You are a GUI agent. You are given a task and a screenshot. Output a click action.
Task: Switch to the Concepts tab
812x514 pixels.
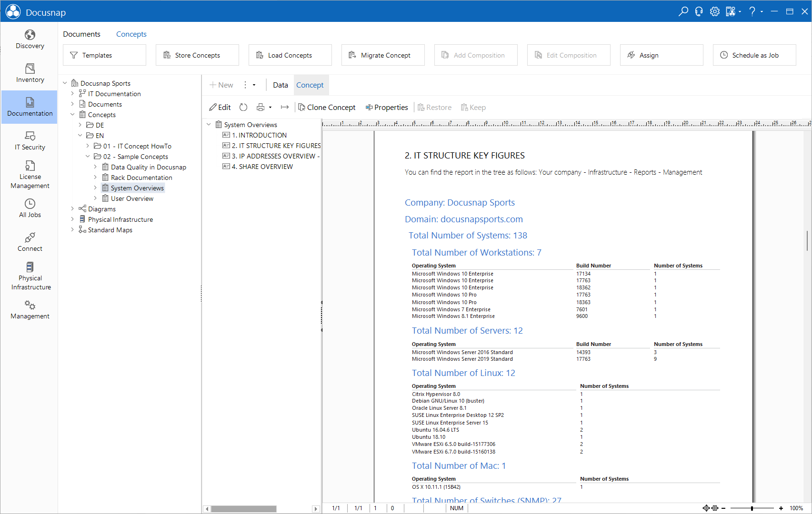click(131, 34)
